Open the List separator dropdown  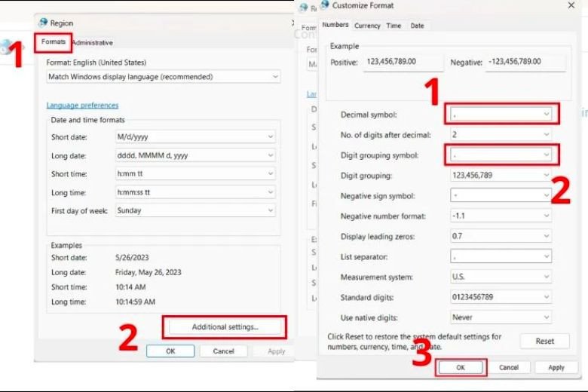[501, 256]
